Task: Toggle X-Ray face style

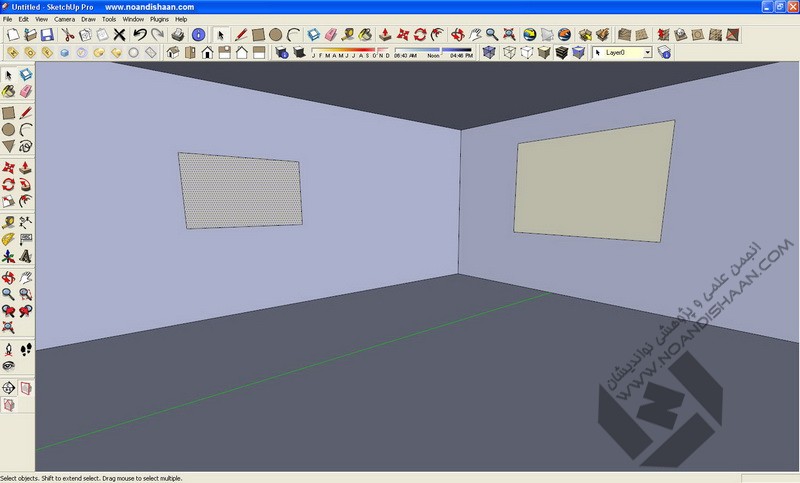Action: tap(489, 52)
